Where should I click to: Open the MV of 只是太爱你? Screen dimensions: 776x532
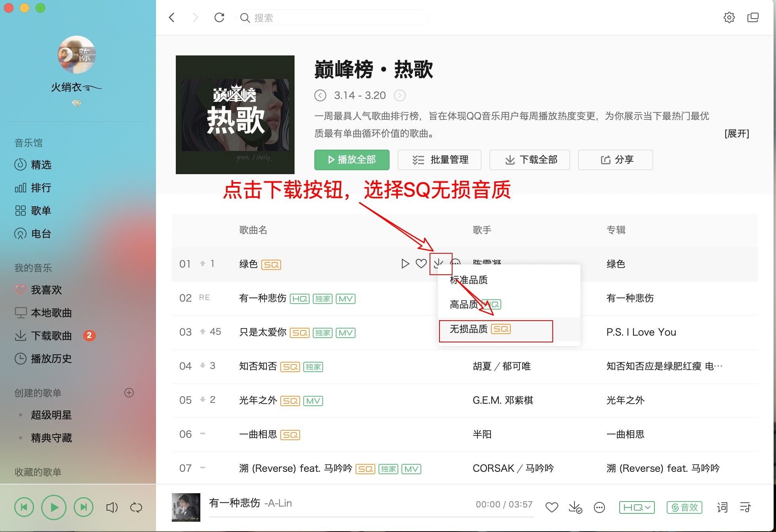[x=346, y=333]
